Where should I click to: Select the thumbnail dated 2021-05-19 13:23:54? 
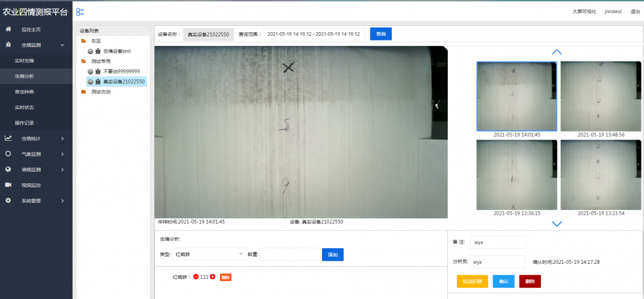[x=600, y=175]
